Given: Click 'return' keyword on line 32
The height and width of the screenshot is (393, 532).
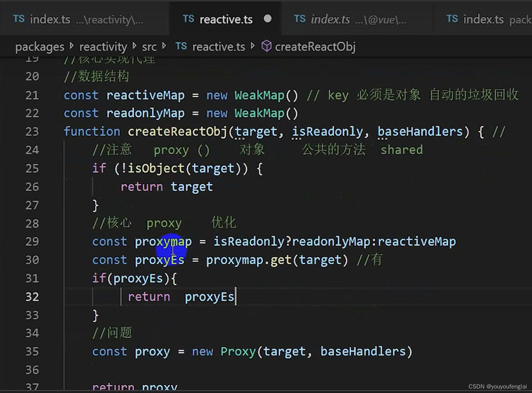Looking at the screenshot, I should (149, 297).
